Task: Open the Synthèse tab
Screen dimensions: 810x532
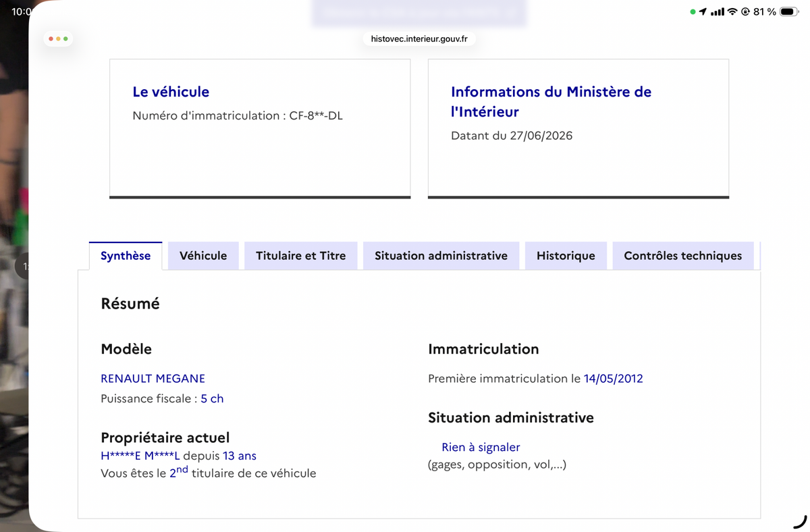Action: [126, 256]
